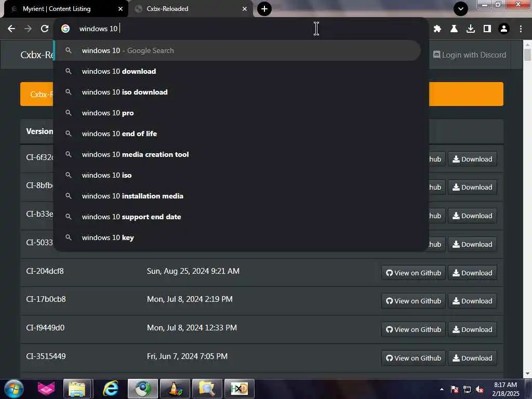Reload the page with the refresh icon
Image resolution: width=532 pixels, height=399 pixels.
click(x=45, y=29)
